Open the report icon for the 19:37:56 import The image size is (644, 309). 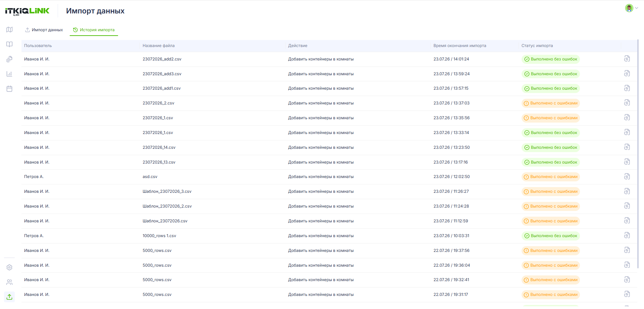(x=627, y=250)
